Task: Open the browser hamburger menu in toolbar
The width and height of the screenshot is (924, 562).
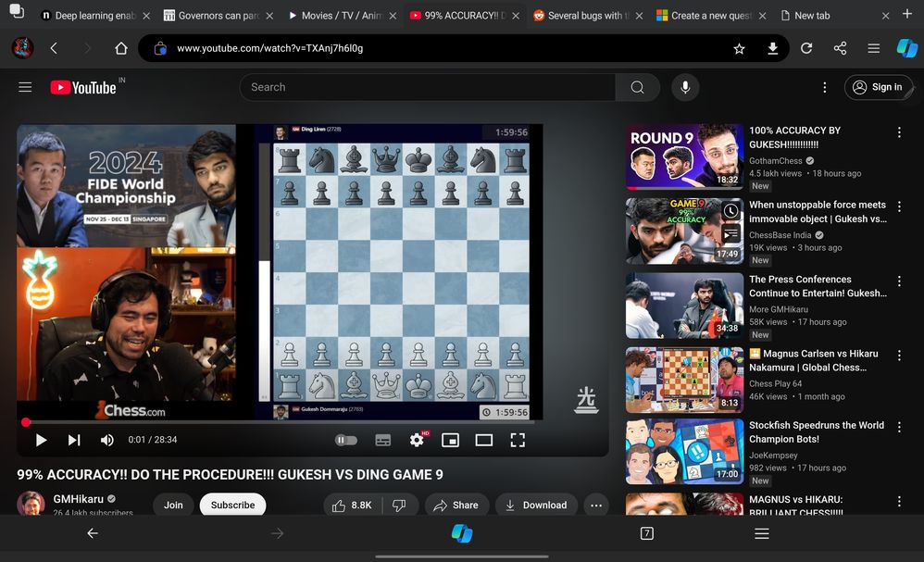Action: click(874, 48)
